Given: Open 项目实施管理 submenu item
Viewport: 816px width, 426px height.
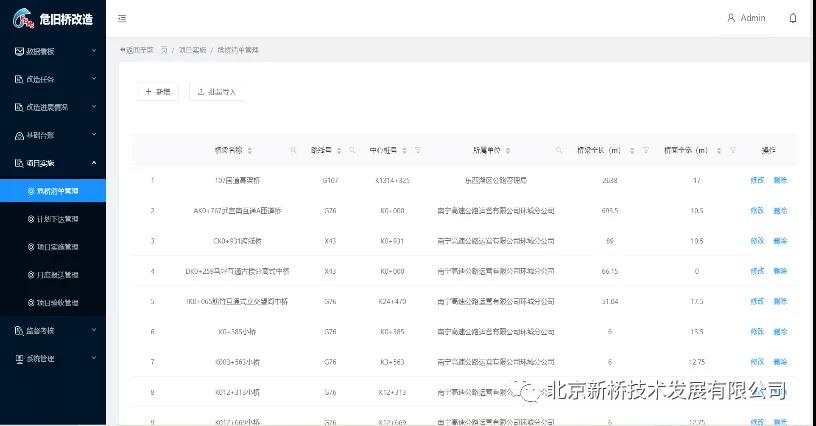Looking at the screenshot, I should (x=53, y=247).
